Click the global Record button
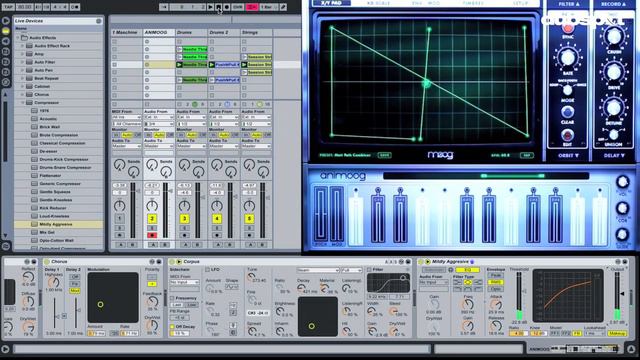This screenshot has height=360, width=640. coord(227,7)
